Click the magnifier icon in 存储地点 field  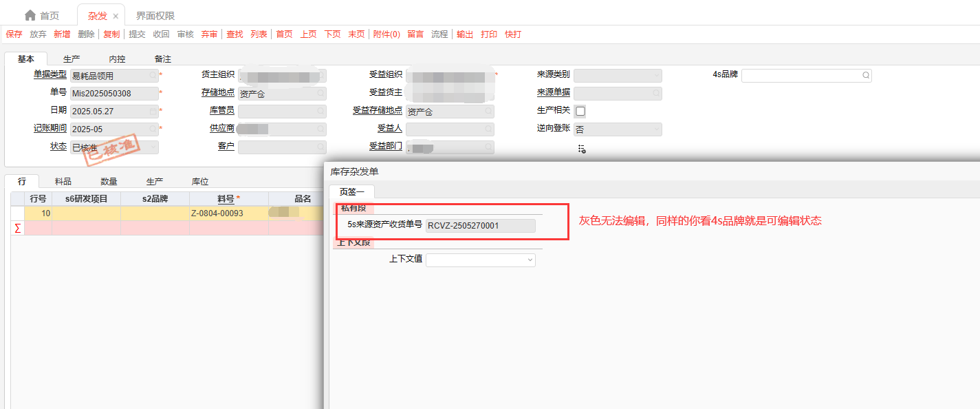point(320,94)
